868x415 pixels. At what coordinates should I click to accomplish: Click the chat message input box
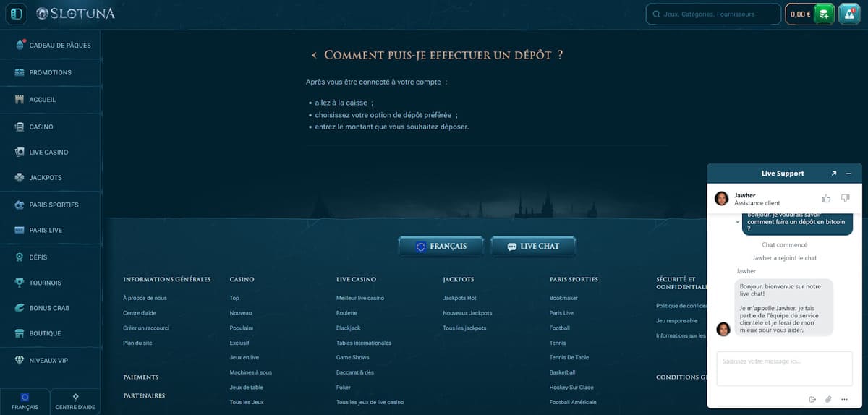click(784, 369)
